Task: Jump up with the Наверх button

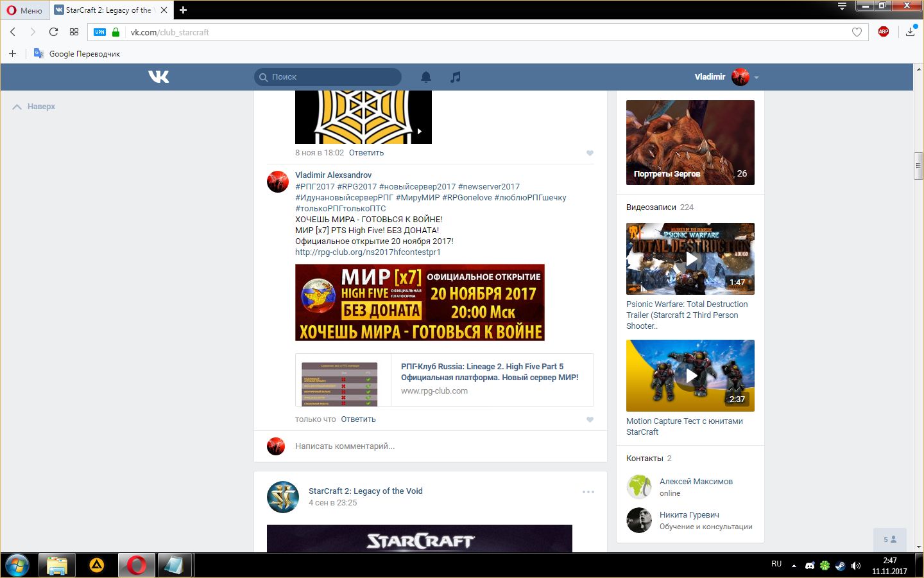Action: pyautogui.click(x=34, y=107)
